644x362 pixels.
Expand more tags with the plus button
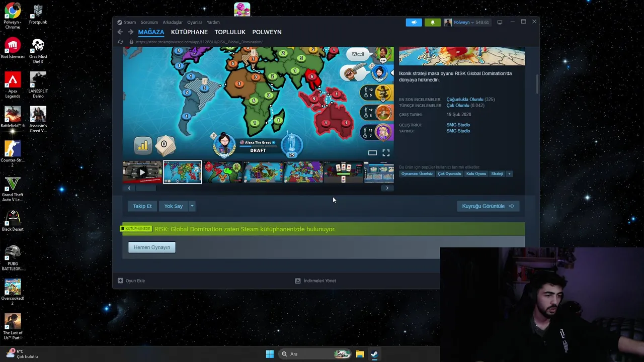(509, 174)
